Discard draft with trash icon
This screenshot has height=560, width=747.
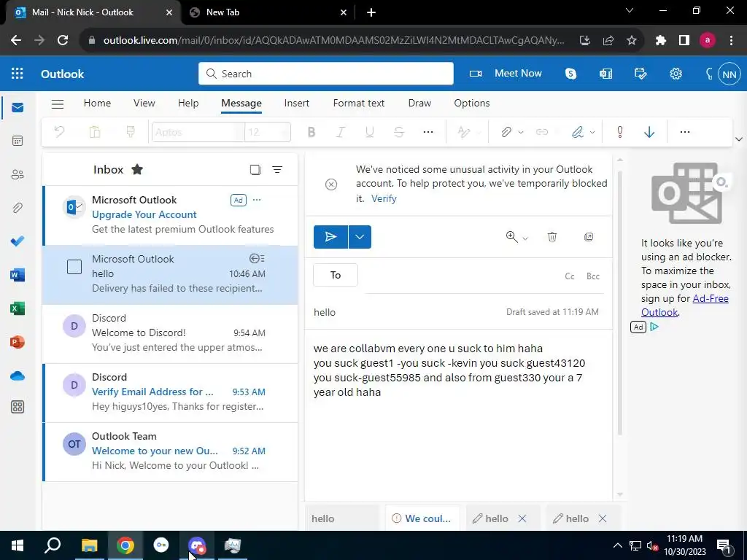click(x=552, y=237)
